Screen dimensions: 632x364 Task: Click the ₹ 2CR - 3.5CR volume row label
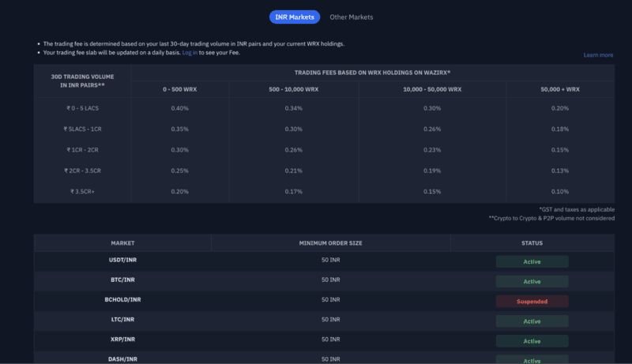pos(82,171)
